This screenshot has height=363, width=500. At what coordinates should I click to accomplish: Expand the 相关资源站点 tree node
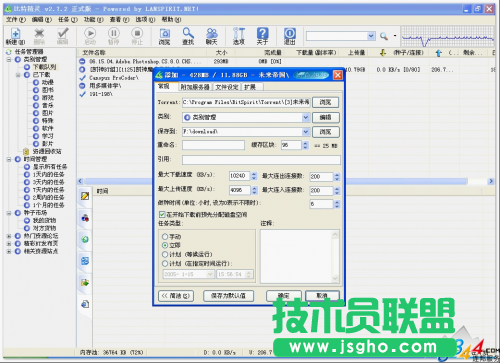pos(9,251)
